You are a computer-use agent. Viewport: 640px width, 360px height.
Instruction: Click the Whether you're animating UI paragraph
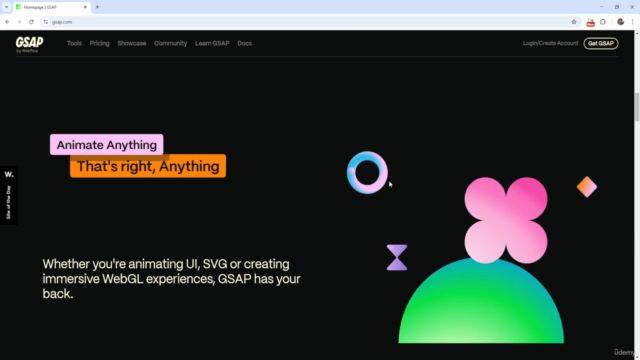(x=171, y=279)
